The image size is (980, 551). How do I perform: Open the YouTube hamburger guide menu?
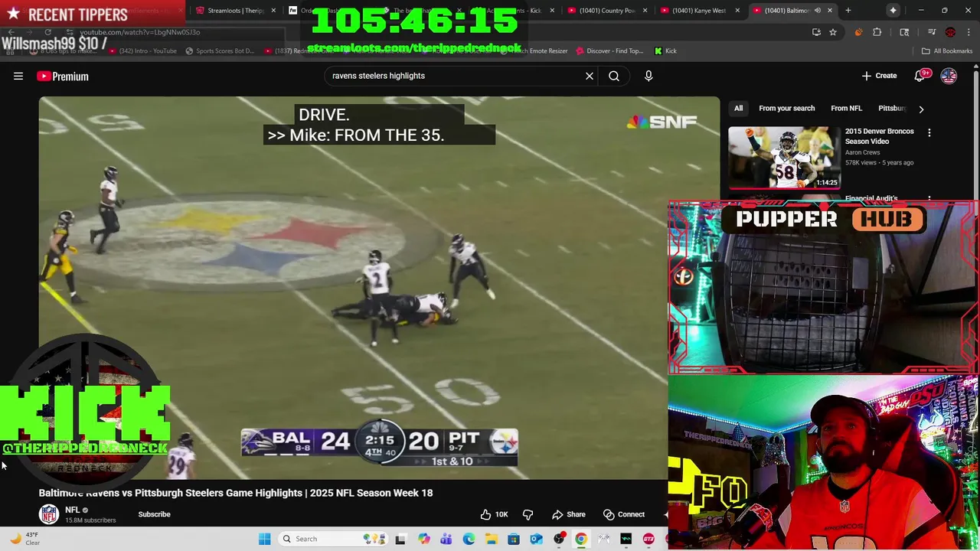pyautogui.click(x=18, y=76)
